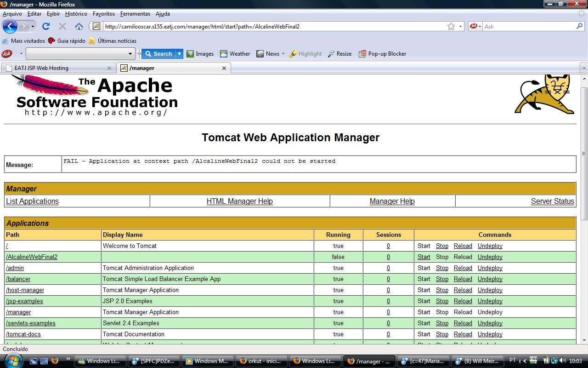Click the search magnifier in Ask box
This screenshot has height=368, width=588.
[x=580, y=26]
